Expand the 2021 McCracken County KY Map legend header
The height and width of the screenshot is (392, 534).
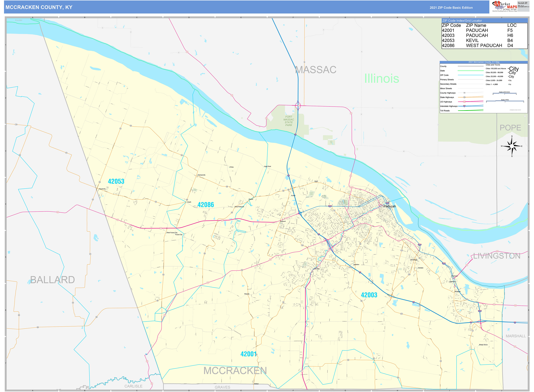pos(484,62)
